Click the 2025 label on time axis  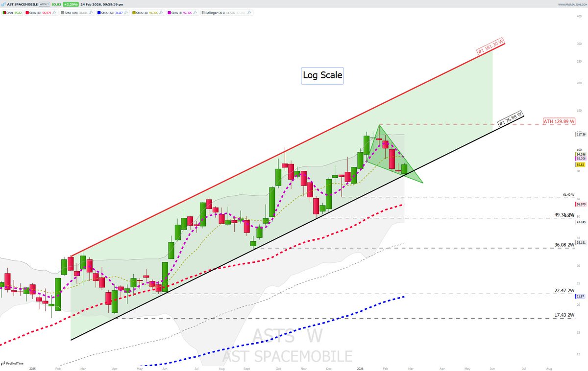(33, 368)
